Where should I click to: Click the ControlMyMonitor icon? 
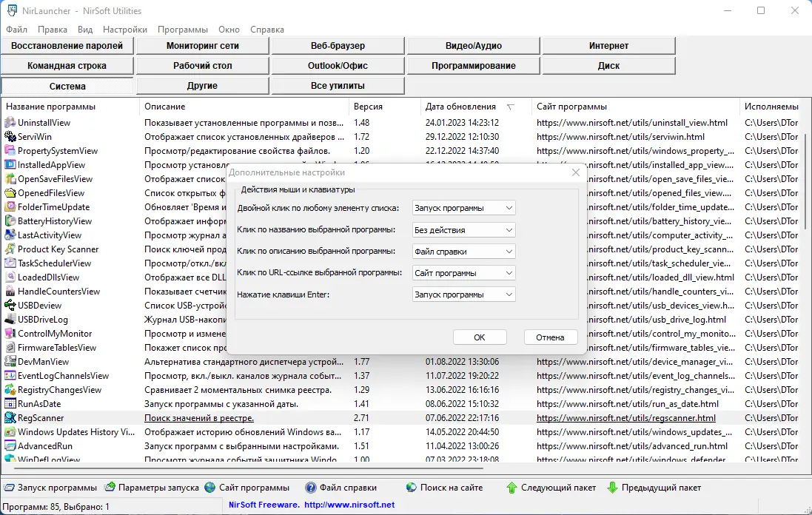pos(10,333)
